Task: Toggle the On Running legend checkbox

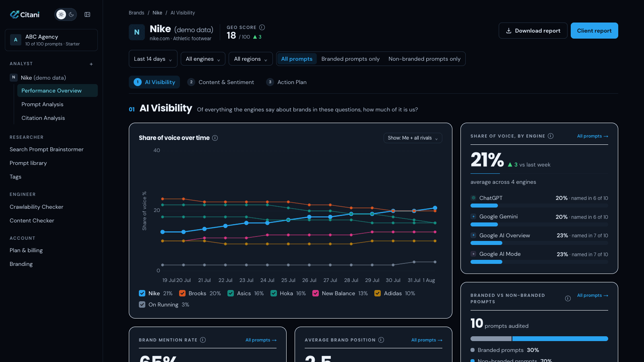Action: point(142,304)
